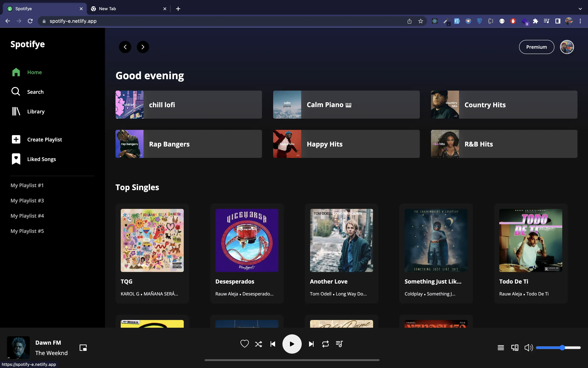Go back with the in-app left chevron
588x368 pixels.
point(125,47)
